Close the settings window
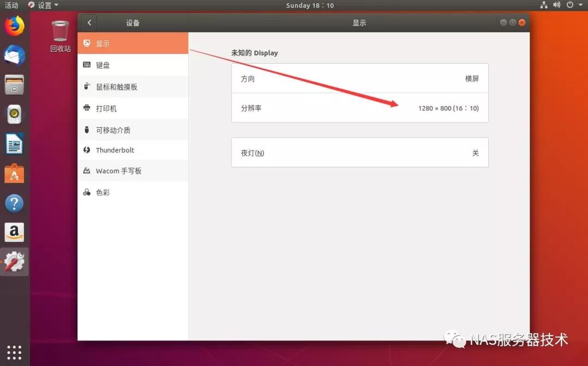 pyautogui.click(x=522, y=22)
